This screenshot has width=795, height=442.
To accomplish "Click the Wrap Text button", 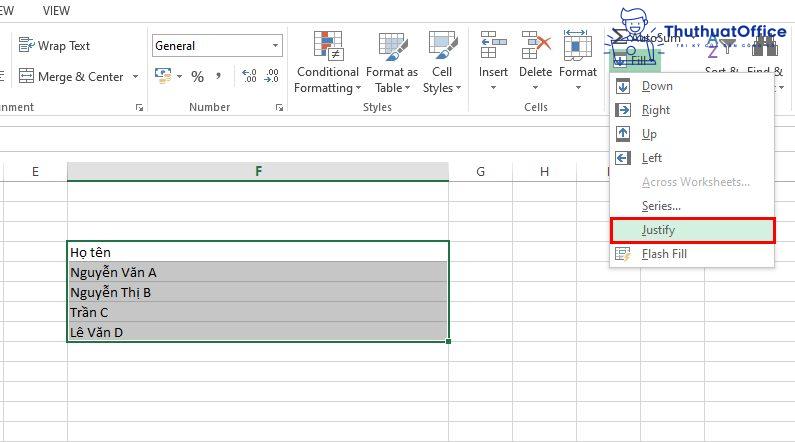I will (x=54, y=46).
